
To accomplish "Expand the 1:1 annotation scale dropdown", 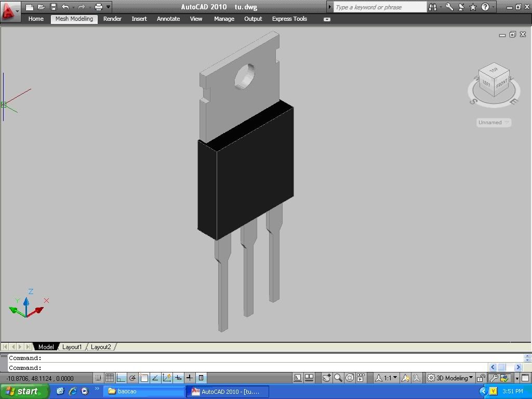I will tap(390, 378).
